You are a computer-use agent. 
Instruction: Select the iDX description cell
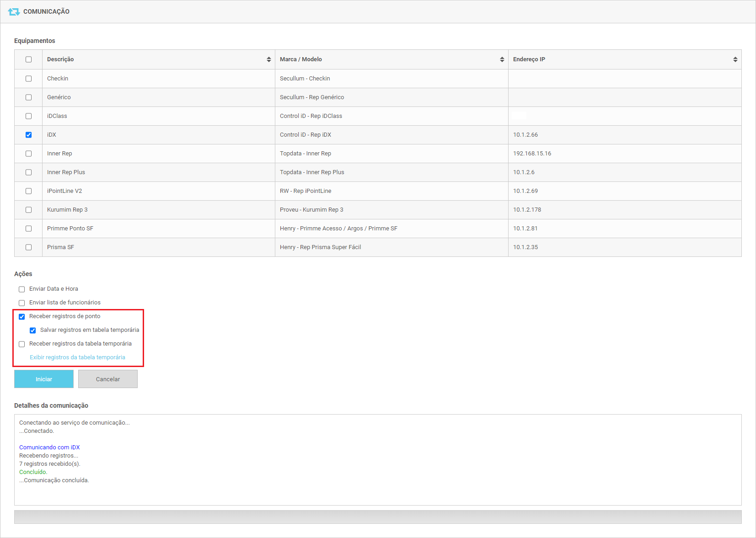[159, 135]
